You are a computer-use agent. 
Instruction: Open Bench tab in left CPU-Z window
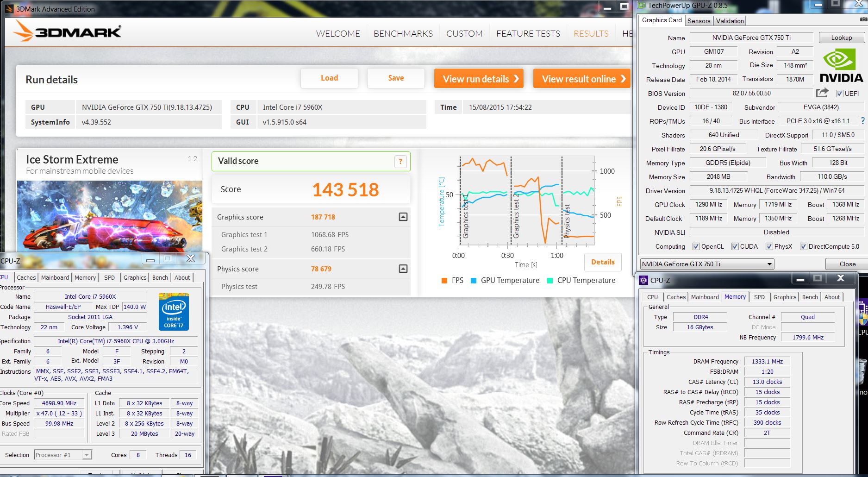pos(160,277)
